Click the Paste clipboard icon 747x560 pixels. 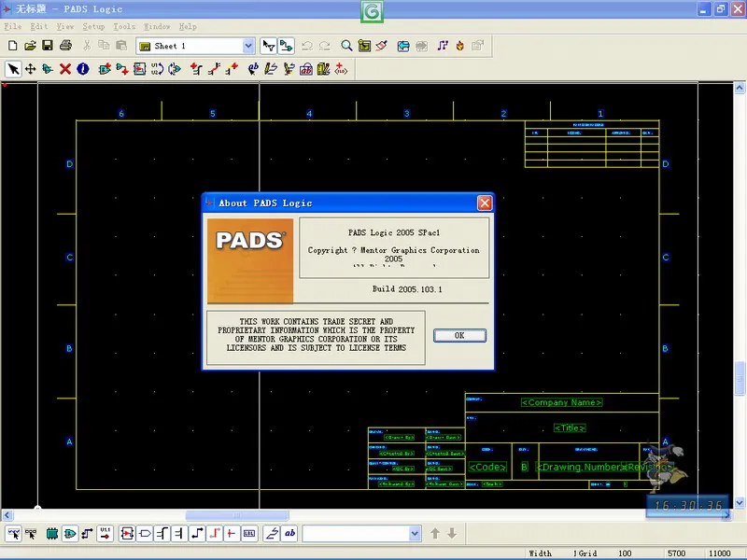click(121, 46)
